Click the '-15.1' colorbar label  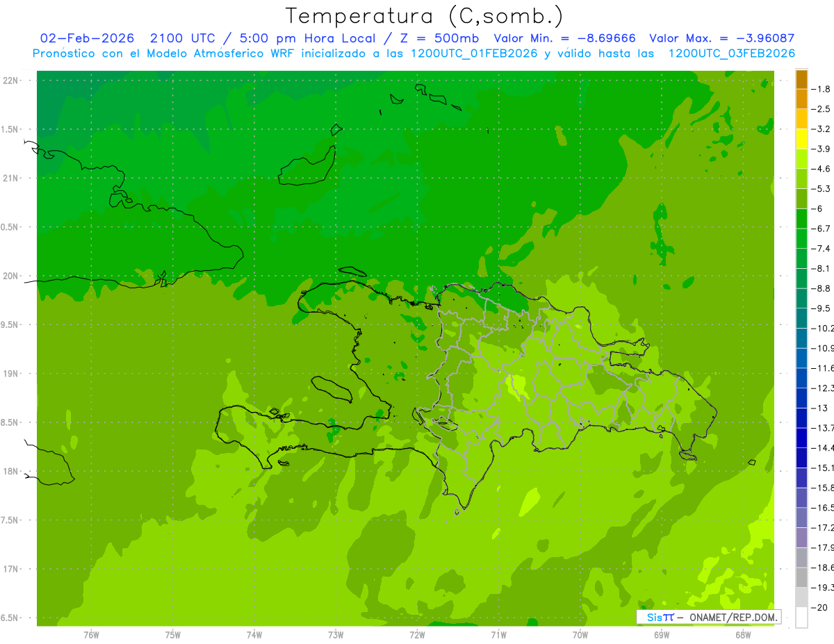[x=822, y=468]
